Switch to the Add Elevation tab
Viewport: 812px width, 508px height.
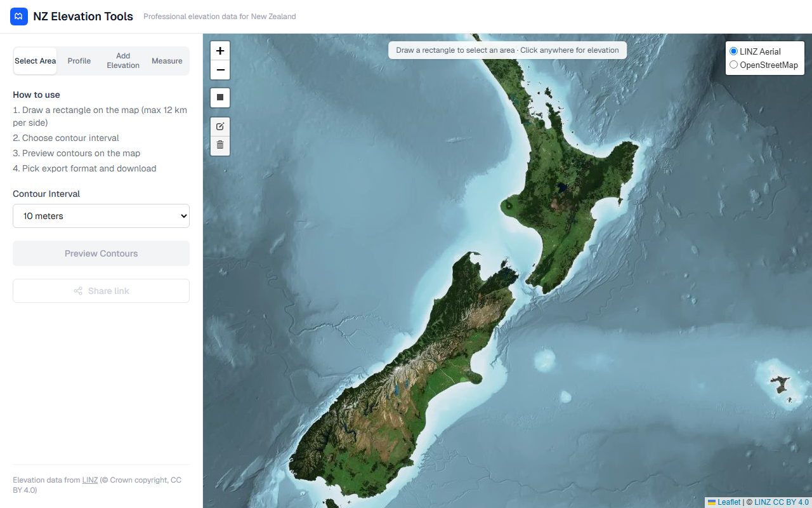123,61
